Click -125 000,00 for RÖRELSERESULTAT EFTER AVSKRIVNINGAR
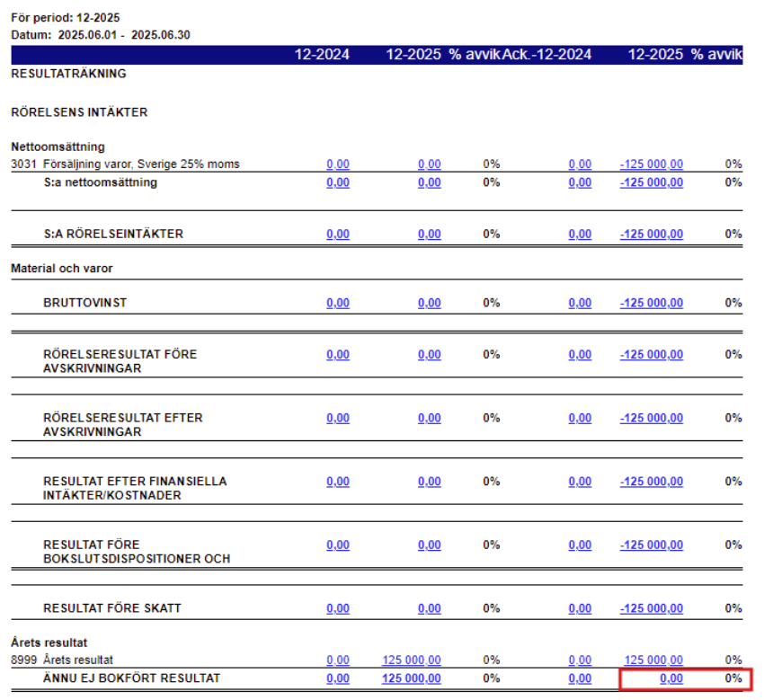764x700 pixels. [651, 418]
